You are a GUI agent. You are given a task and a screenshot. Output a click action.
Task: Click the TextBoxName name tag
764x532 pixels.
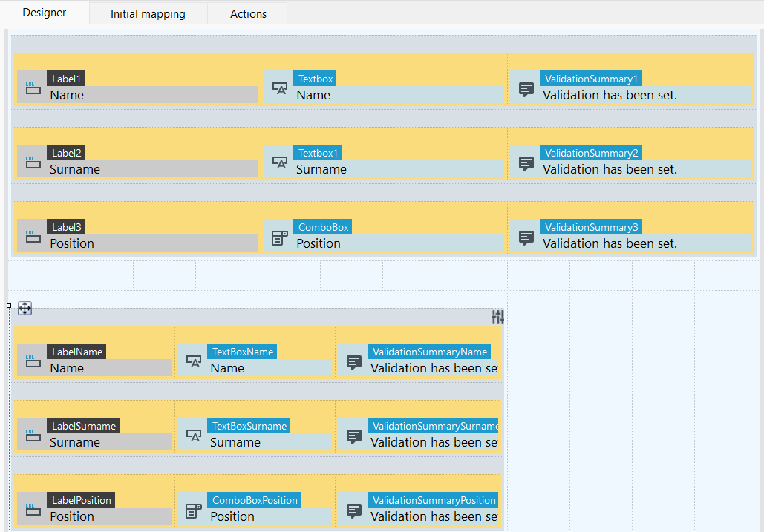pos(242,352)
